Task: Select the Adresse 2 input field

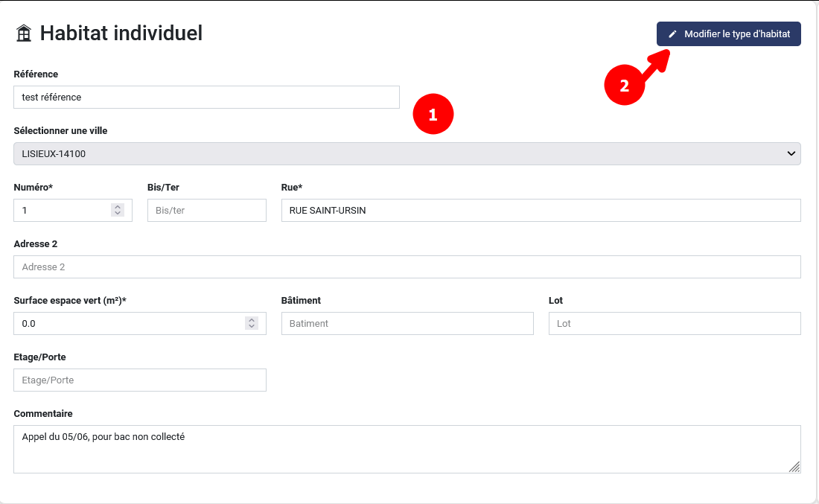Action: tap(407, 267)
